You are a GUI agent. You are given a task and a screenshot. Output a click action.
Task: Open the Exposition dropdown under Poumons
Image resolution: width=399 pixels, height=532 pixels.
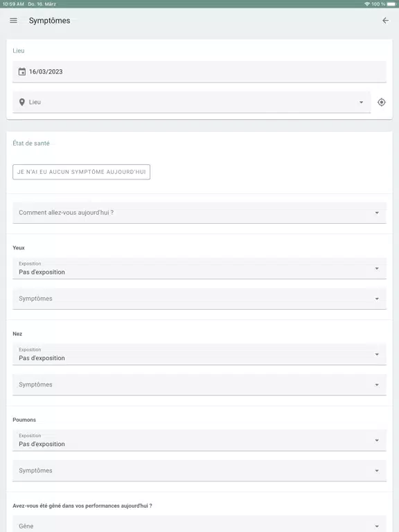click(199, 441)
